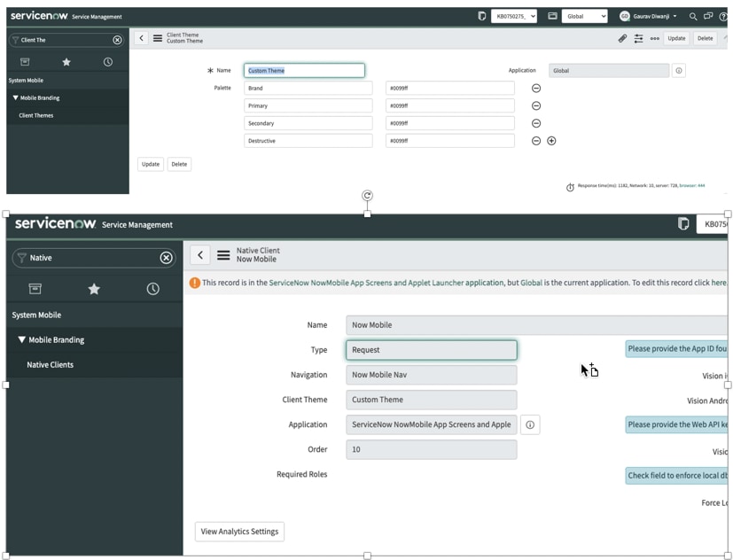The width and height of the screenshot is (733, 560).
Task: Open the Client Theme form context menu
Action: 158,38
